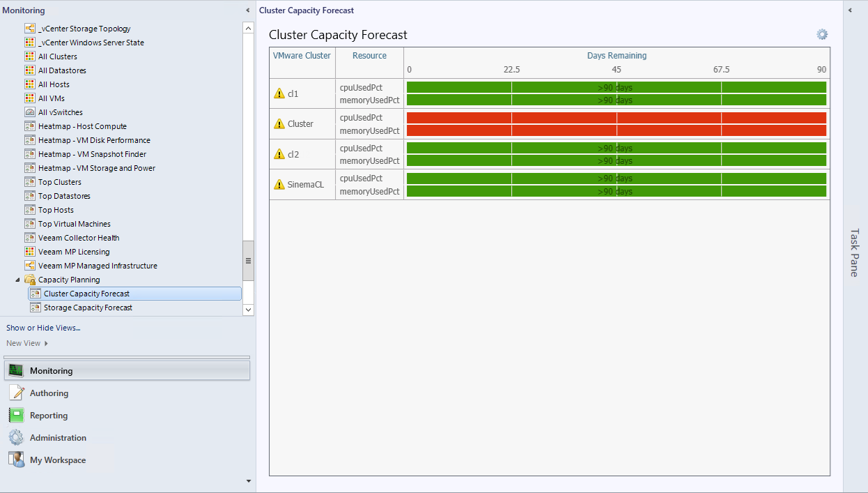Click the vertical Task Pane label
This screenshot has width=868, height=493.
[x=855, y=252]
